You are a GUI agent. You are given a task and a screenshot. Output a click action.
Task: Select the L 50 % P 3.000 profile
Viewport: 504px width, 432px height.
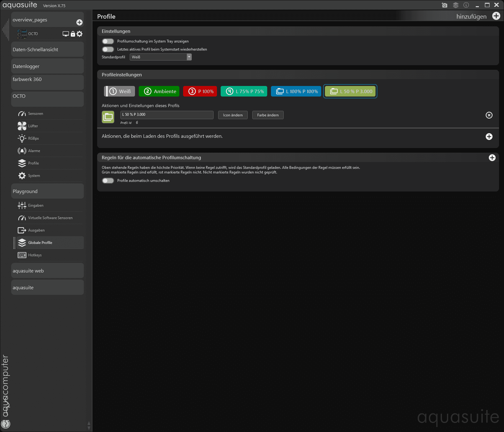click(350, 91)
